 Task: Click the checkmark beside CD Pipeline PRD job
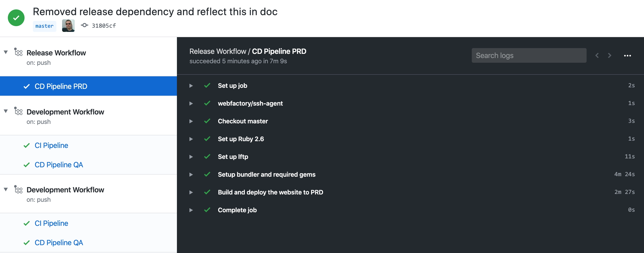pos(27,86)
